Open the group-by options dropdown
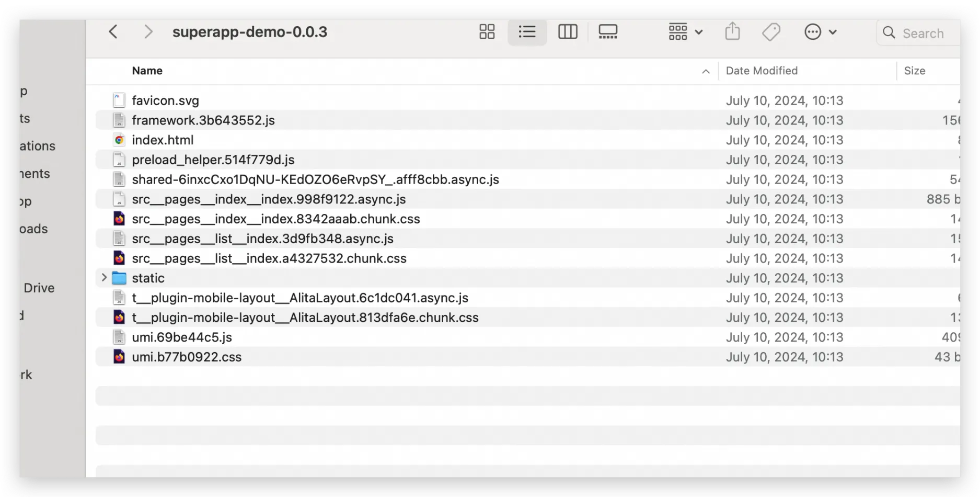Image resolution: width=980 pixels, height=497 pixels. click(x=685, y=32)
